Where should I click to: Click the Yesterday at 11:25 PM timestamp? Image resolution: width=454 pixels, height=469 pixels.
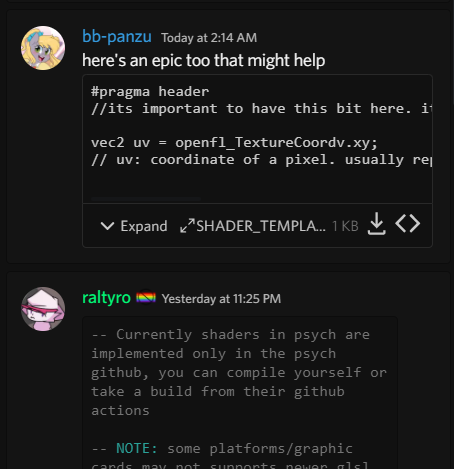pyautogui.click(x=221, y=299)
